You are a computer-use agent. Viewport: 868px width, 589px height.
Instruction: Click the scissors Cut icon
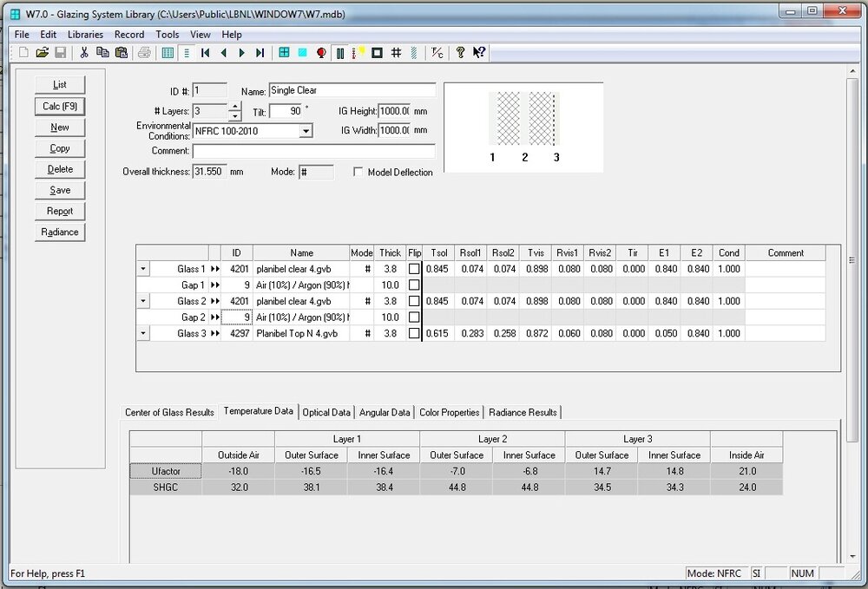[84, 53]
